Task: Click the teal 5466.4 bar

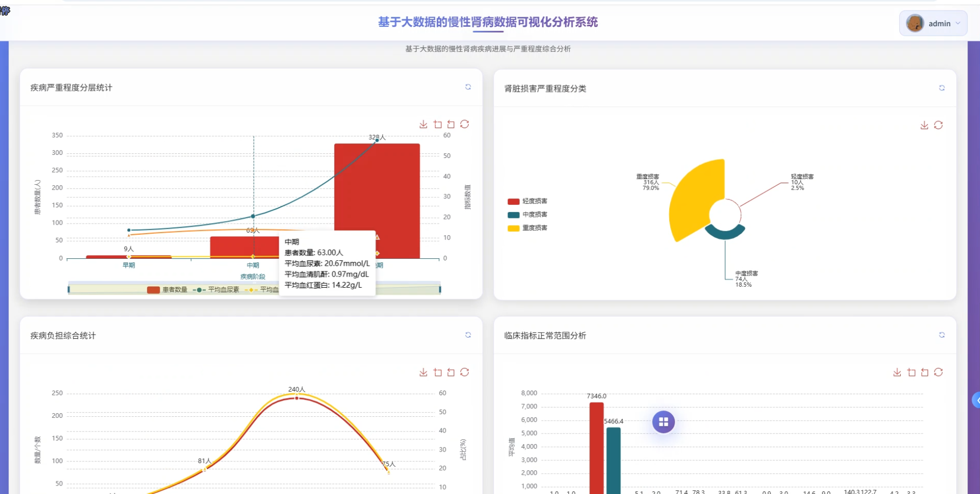Action: 614,460
